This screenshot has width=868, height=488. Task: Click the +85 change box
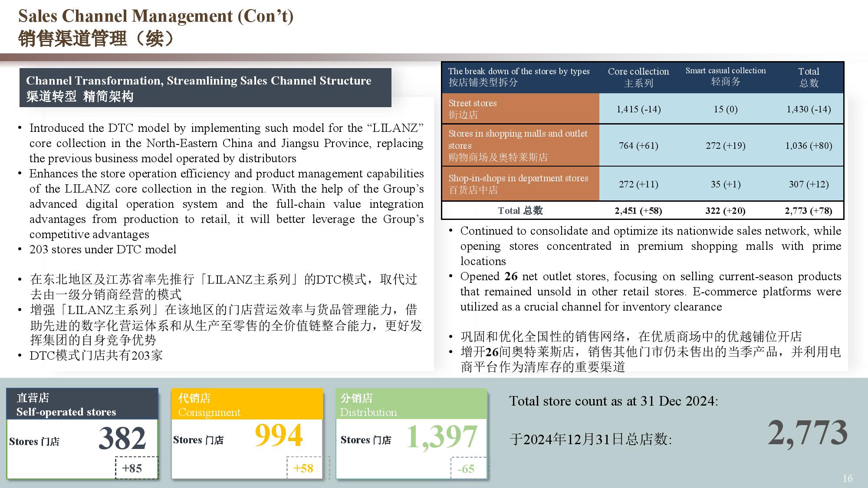pos(132,468)
